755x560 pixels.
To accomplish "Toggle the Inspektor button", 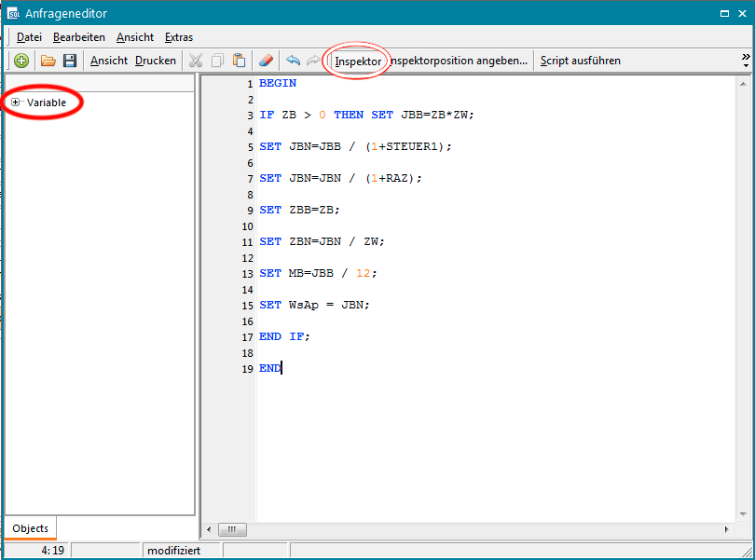I will (358, 61).
